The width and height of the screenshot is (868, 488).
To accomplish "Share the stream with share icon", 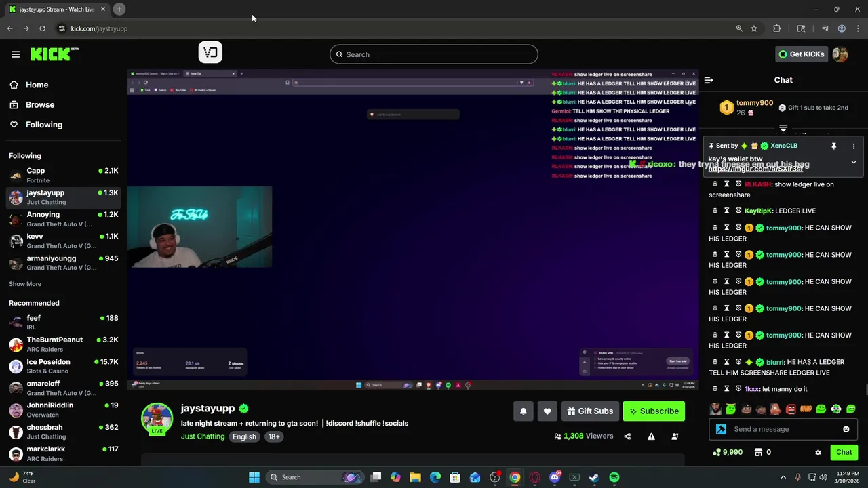I will [x=627, y=436].
